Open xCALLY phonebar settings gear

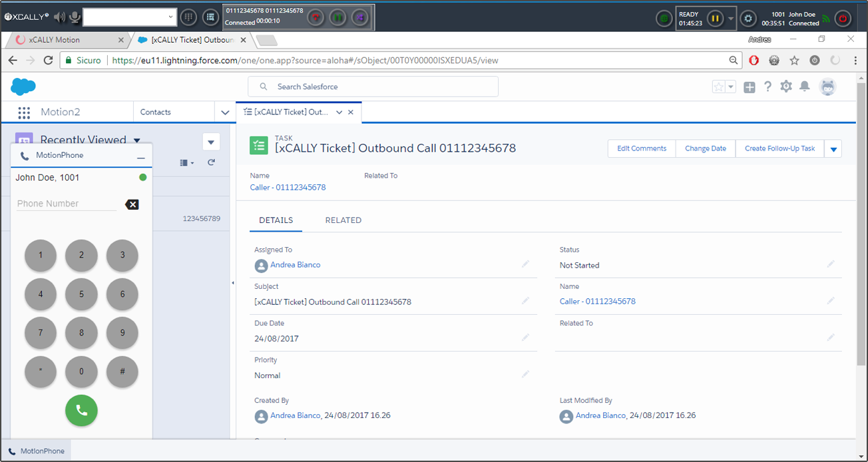pyautogui.click(x=749, y=19)
